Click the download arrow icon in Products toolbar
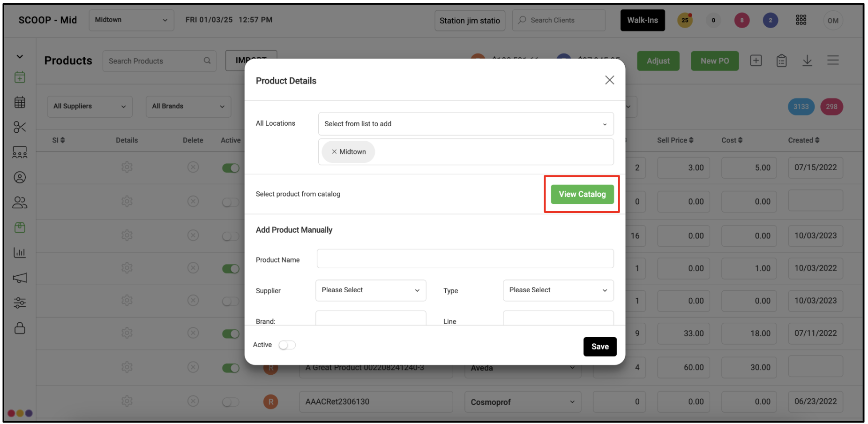868x424 pixels. pyautogui.click(x=807, y=61)
